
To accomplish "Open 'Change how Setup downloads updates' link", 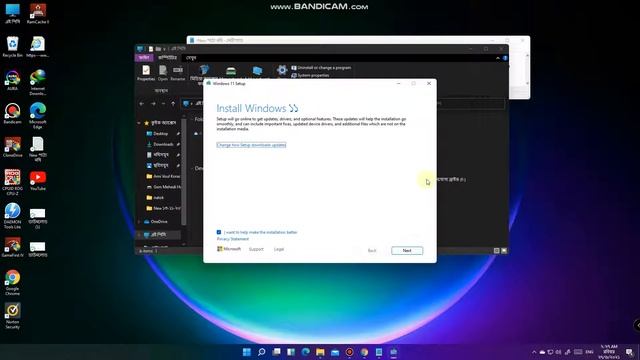I will [x=251, y=145].
